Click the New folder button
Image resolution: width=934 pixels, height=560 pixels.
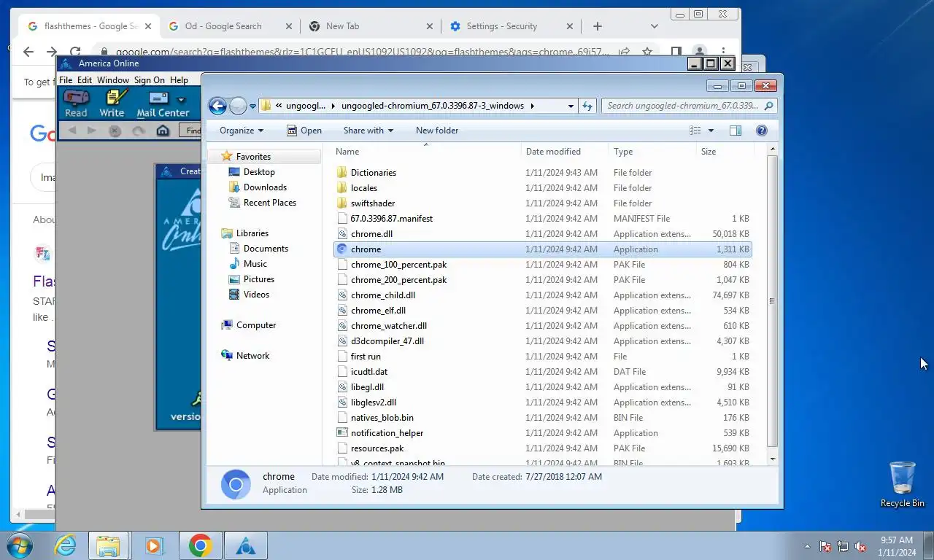[437, 131]
